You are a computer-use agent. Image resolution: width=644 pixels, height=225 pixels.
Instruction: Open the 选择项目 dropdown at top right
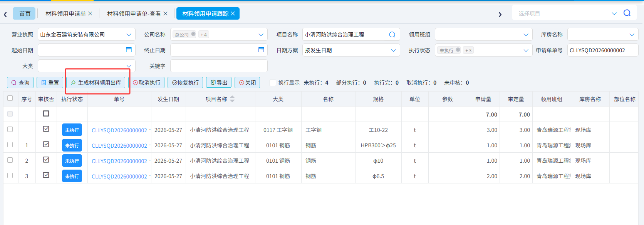coord(614,13)
